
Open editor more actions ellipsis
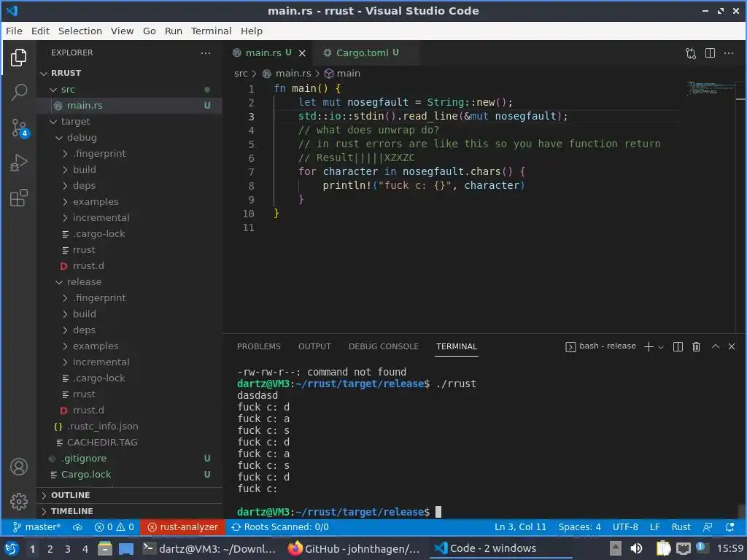729,52
